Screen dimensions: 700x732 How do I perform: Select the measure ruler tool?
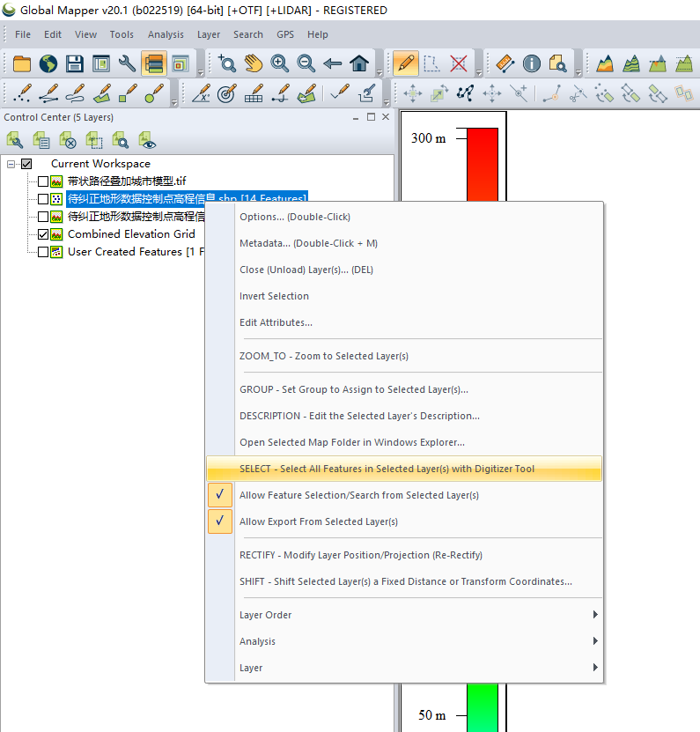pyautogui.click(x=505, y=63)
